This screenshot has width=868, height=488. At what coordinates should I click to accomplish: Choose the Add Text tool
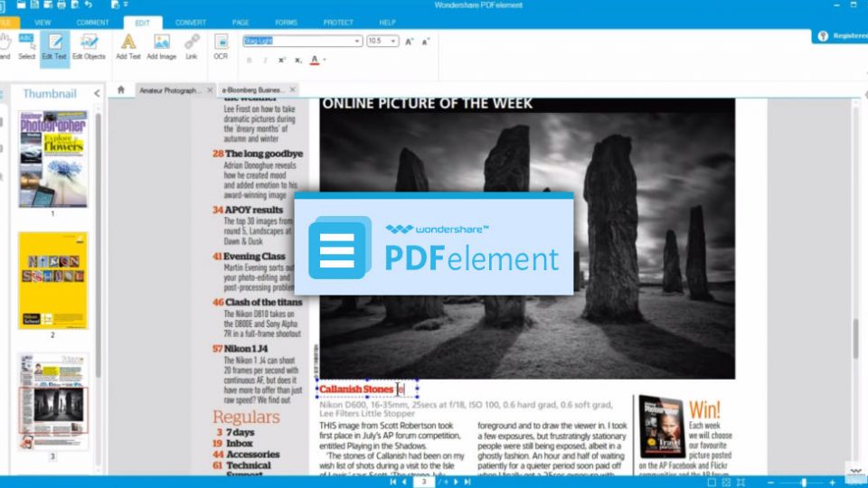pyautogui.click(x=128, y=46)
